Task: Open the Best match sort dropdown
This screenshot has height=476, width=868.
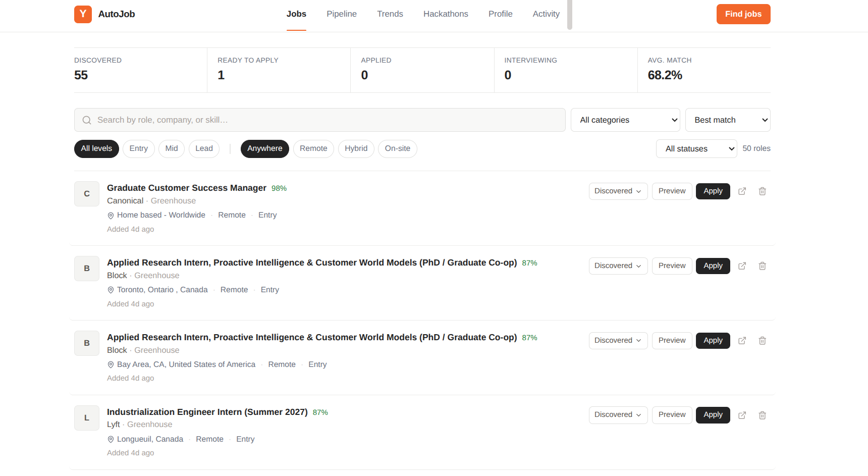Action: tap(728, 120)
